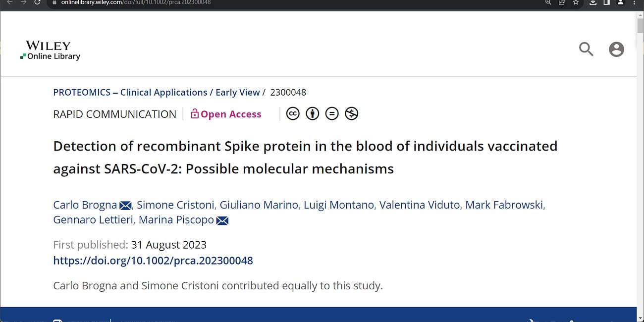
Task: Click the Wiley Online Library logo
Action: tap(50, 51)
